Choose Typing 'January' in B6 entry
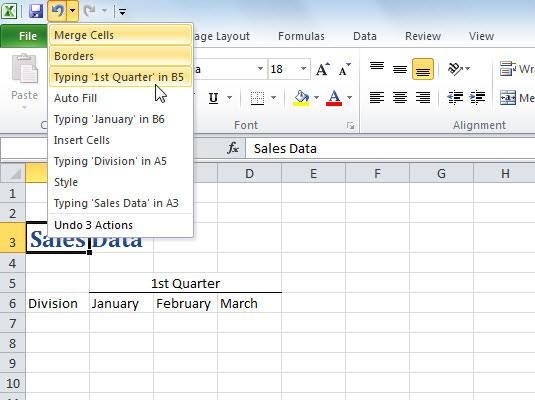535x400 pixels. (120, 119)
